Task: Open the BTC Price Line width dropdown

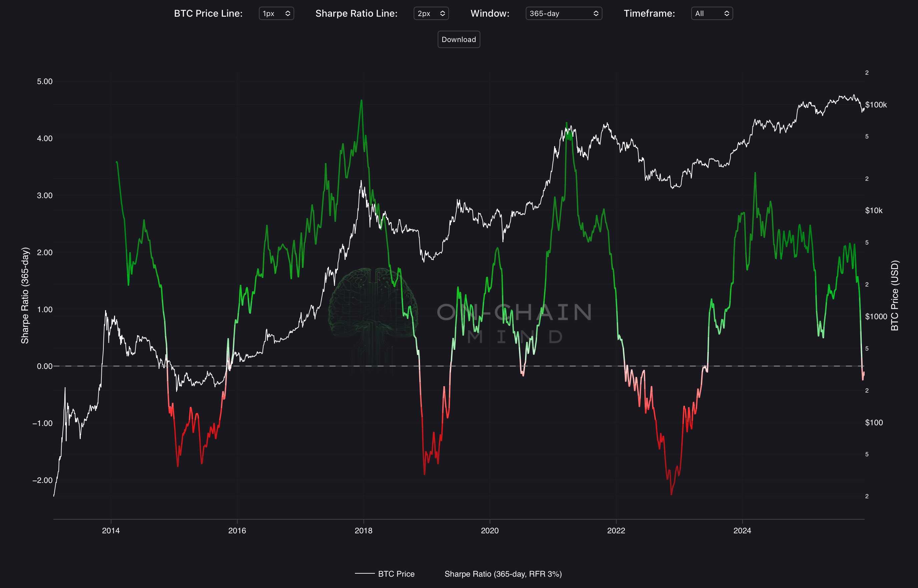Action: pyautogui.click(x=276, y=13)
